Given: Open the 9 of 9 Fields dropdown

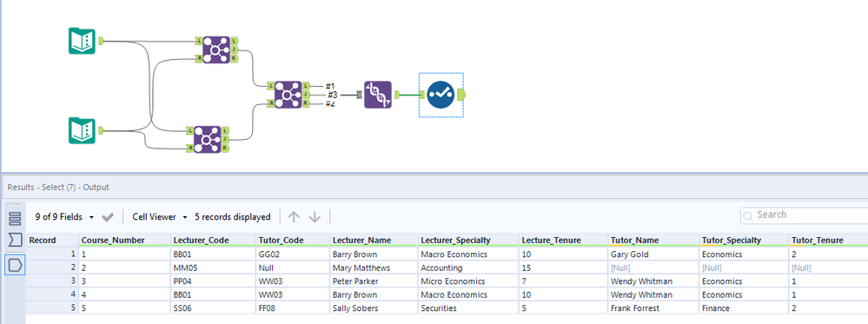Looking at the screenshot, I should (65, 217).
